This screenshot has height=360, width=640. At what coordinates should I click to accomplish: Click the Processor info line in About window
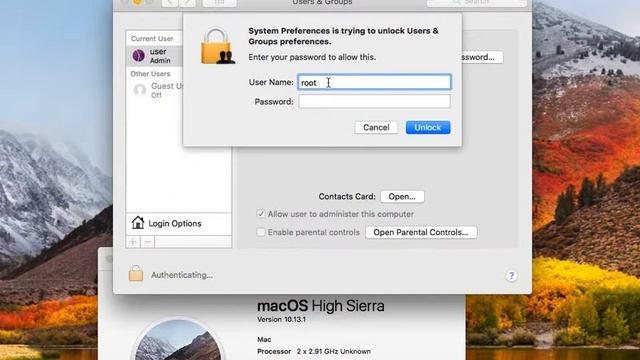tap(313, 351)
